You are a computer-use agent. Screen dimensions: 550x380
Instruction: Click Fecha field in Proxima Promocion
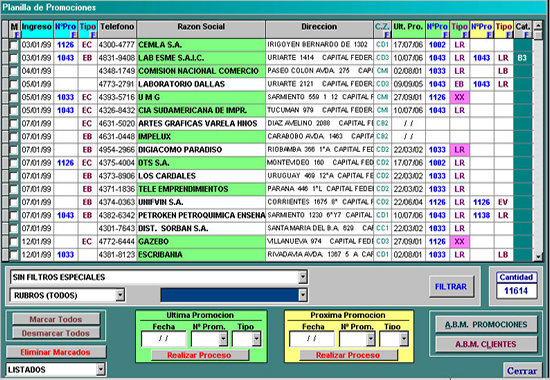[x=311, y=339]
